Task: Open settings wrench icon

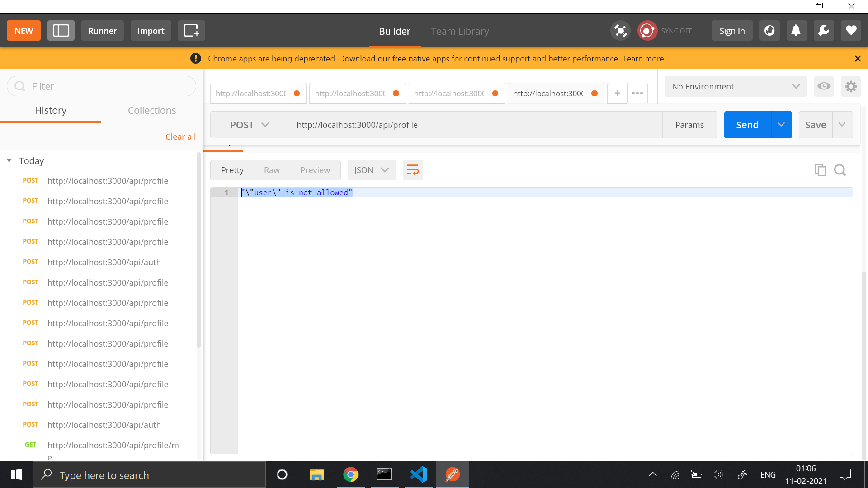Action: (x=823, y=31)
